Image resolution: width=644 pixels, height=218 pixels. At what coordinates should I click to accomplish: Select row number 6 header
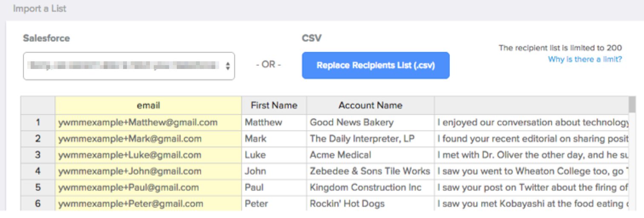tap(38, 203)
